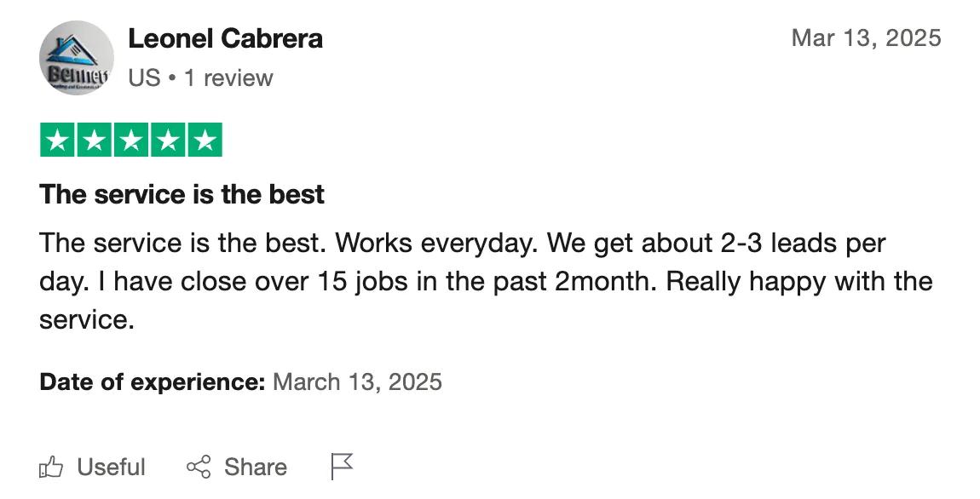This screenshot has width=980, height=499.
Task: Click the date March 13, 2025 value
Action: (x=358, y=381)
